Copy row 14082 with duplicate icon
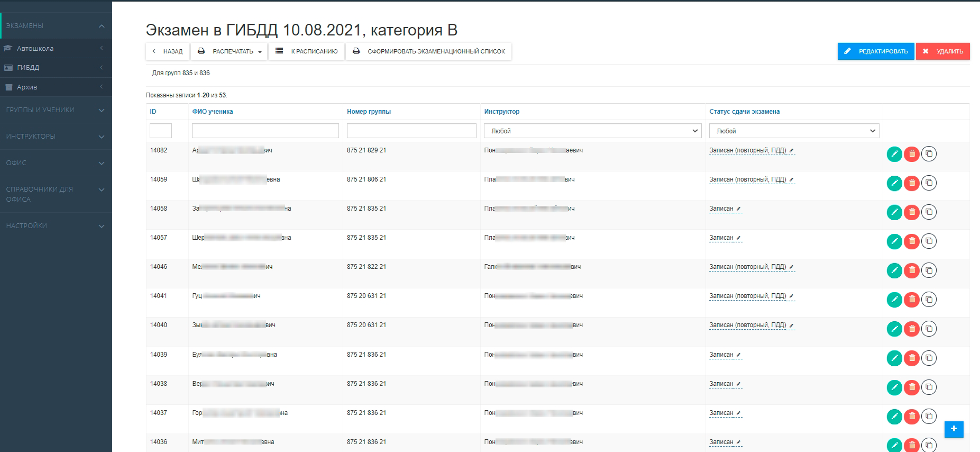 tap(929, 154)
